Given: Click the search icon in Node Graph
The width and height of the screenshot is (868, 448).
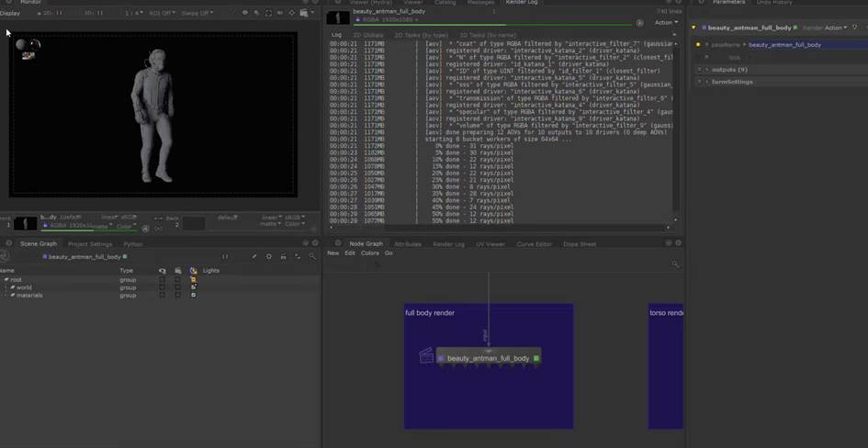Looking at the screenshot, I should (x=675, y=264).
